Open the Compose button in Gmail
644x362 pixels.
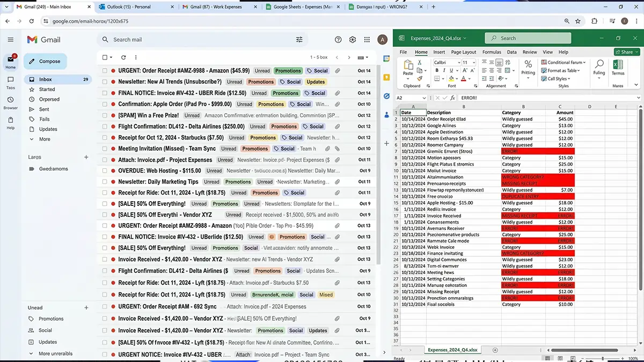pyautogui.click(x=45, y=61)
